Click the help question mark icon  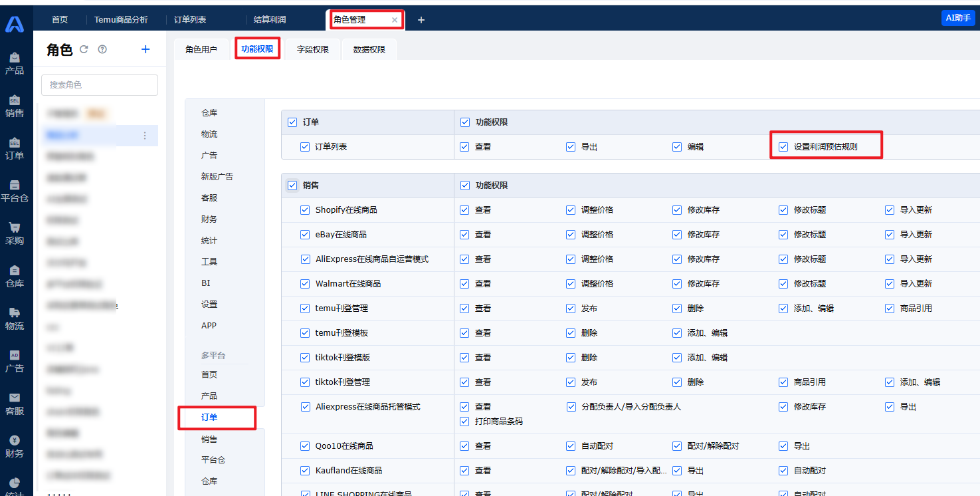[102, 49]
